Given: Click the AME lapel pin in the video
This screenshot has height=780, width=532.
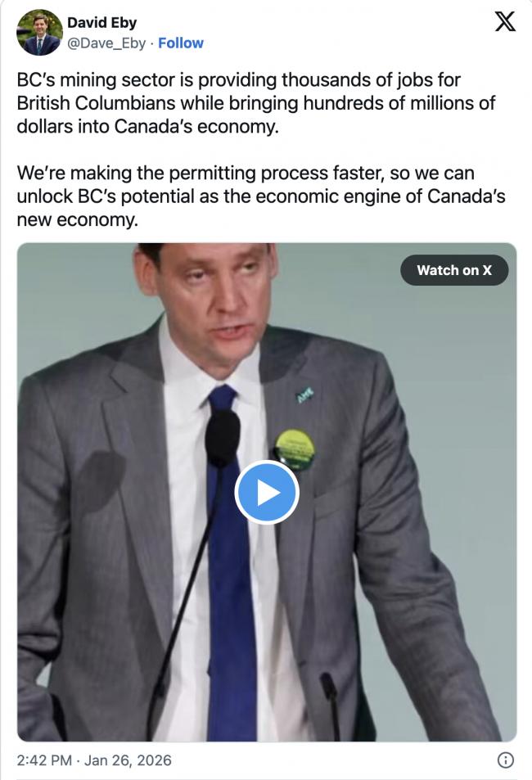Looking at the screenshot, I should click(305, 395).
